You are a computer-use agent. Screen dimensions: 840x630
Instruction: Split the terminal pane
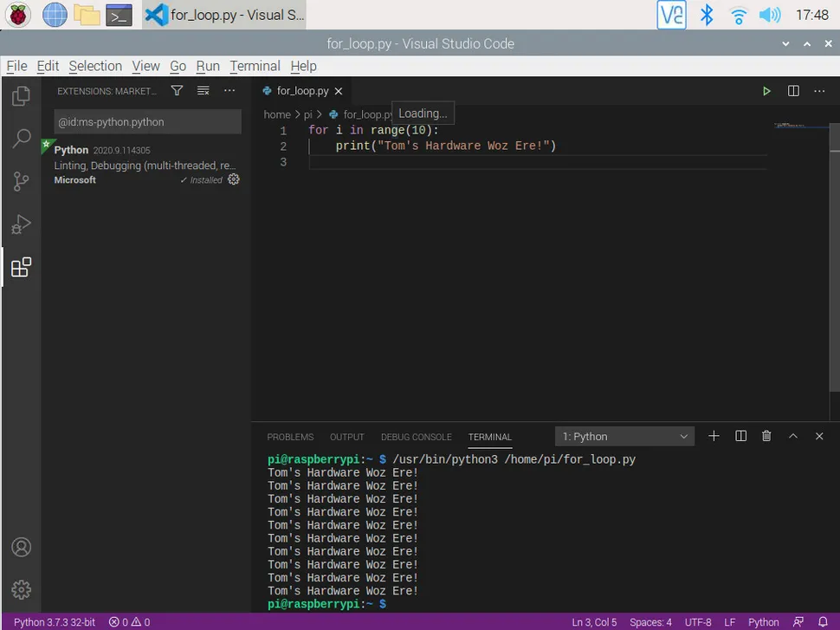point(740,436)
